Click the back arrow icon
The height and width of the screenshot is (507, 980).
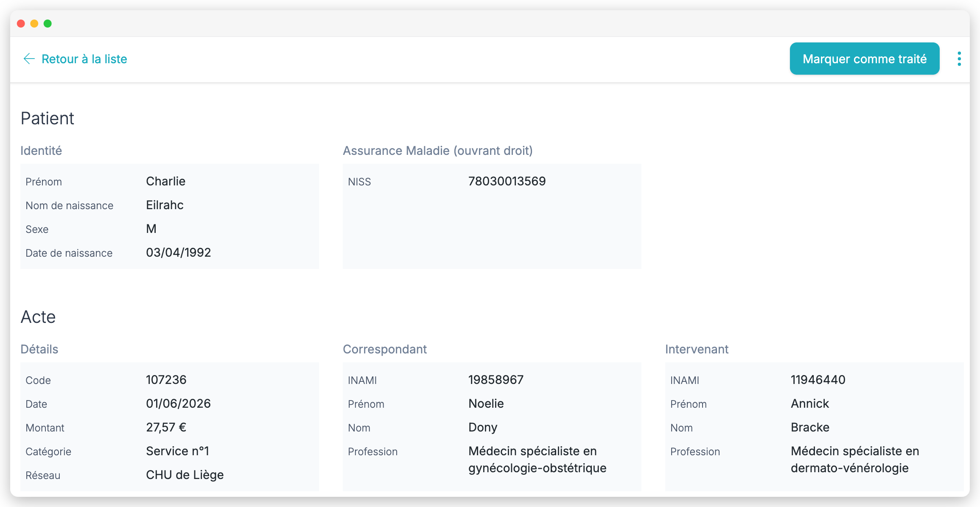tap(29, 59)
